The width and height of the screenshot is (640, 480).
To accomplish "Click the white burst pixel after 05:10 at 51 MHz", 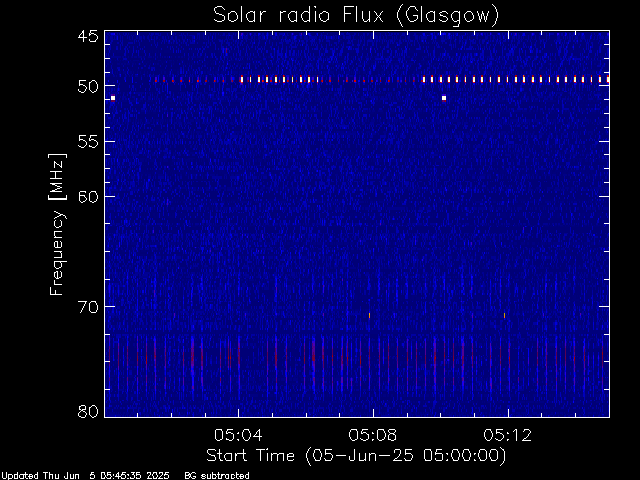I will [444, 98].
